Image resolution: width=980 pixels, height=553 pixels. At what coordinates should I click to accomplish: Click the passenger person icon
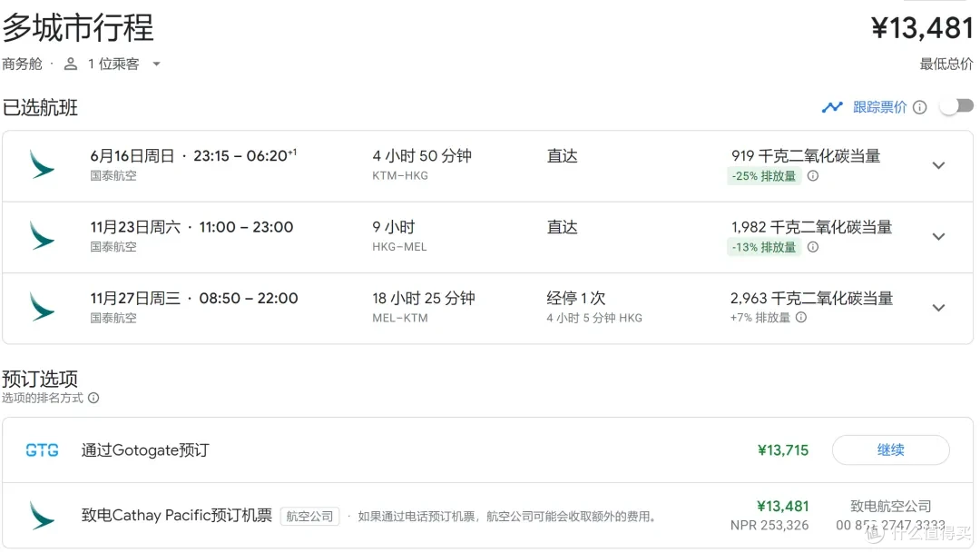point(71,64)
